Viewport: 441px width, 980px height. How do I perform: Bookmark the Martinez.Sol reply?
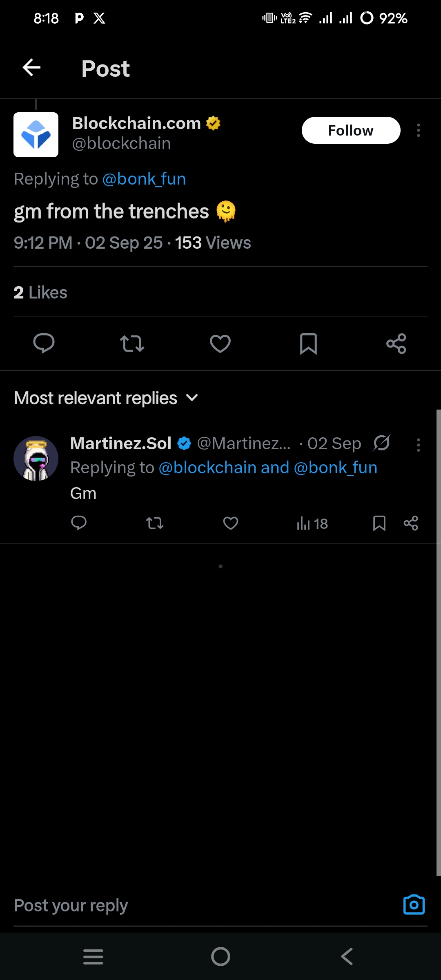point(379,523)
